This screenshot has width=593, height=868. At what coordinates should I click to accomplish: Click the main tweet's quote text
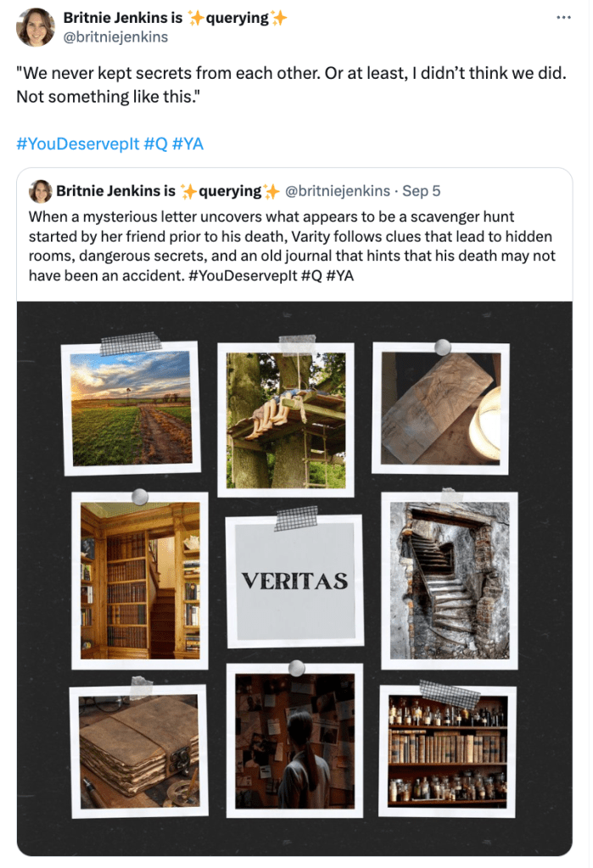coord(290,85)
